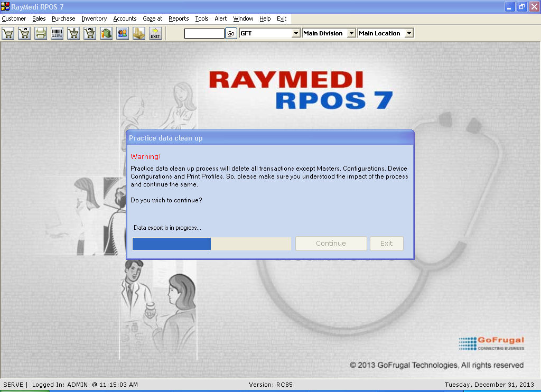Image resolution: width=541 pixels, height=392 pixels.
Task: Click the Exit menu item
Action: [282, 18]
